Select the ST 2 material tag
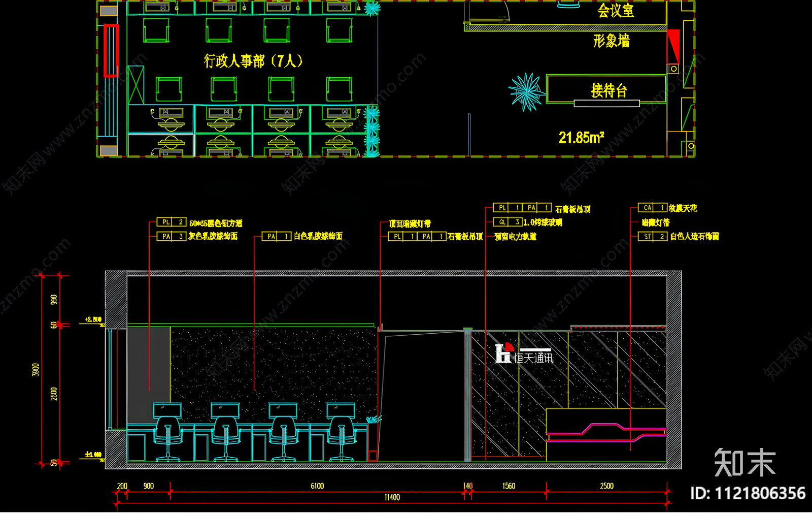 click(x=653, y=236)
